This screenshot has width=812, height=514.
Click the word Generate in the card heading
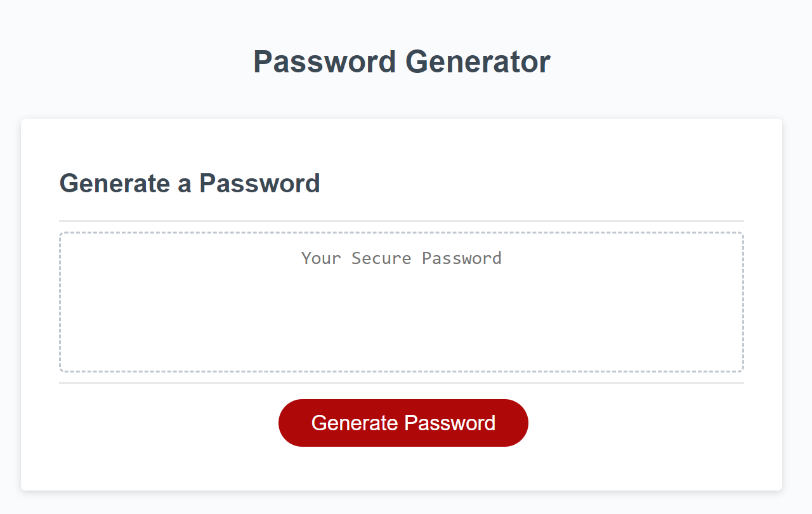pyautogui.click(x=115, y=183)
